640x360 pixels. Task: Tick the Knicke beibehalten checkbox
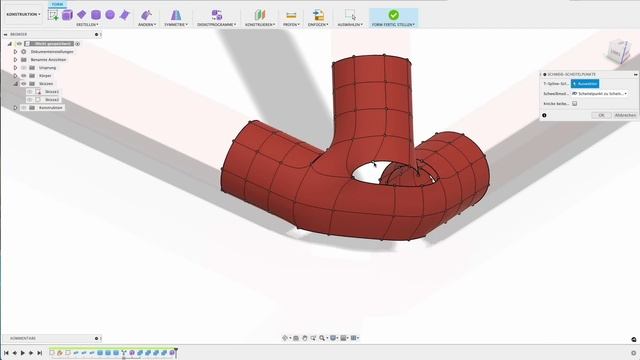pos(575,104)
